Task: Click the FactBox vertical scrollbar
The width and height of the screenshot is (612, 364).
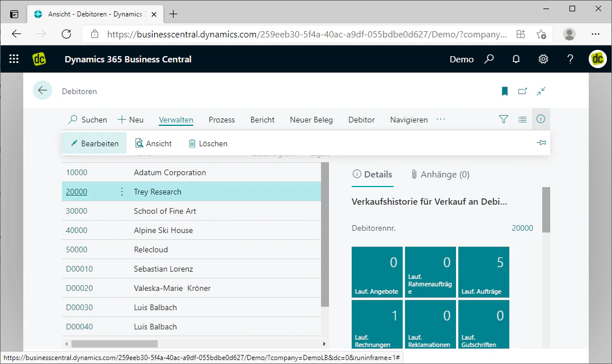Action: pos(546,210)
